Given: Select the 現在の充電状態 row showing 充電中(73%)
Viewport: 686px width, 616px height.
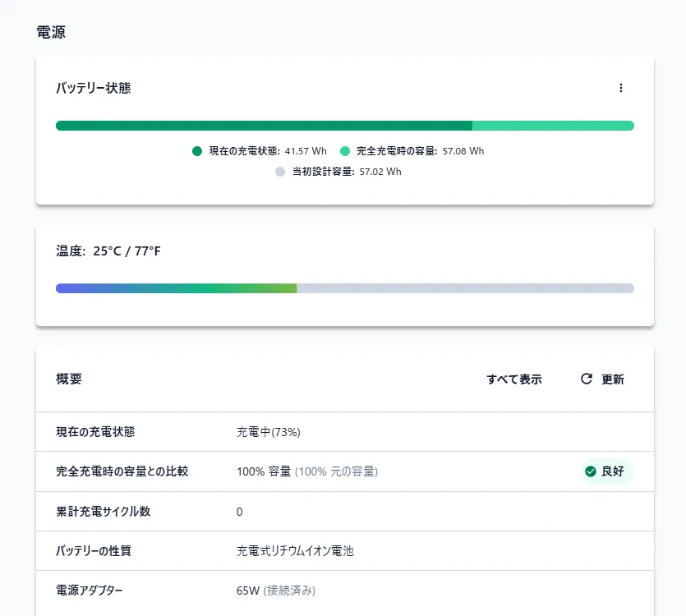Looking at the screenshot, I should [x=344, y=431].
